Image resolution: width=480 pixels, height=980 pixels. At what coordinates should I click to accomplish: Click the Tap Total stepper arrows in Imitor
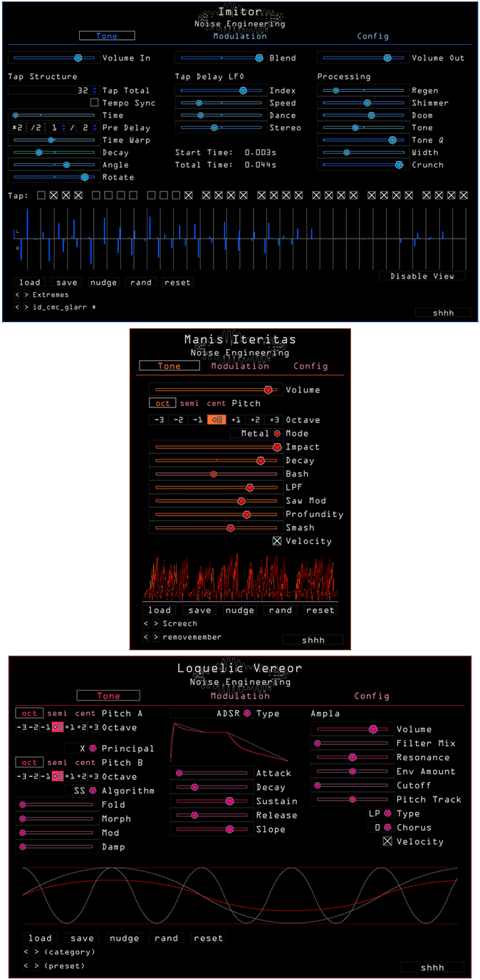coord(94,90)
